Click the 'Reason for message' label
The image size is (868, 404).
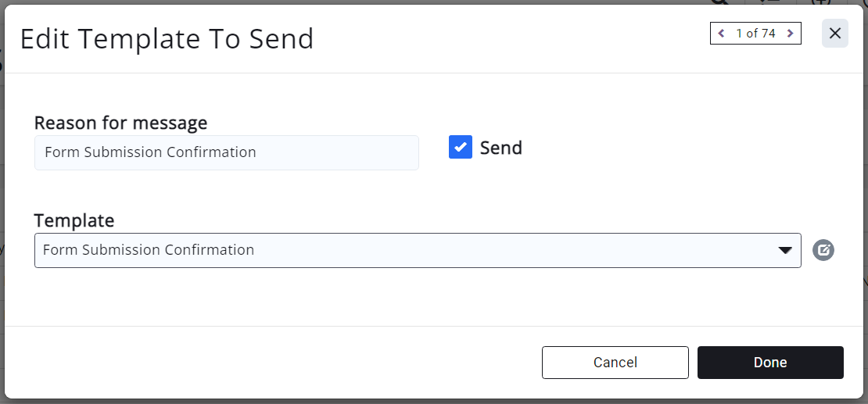point(121,123)
